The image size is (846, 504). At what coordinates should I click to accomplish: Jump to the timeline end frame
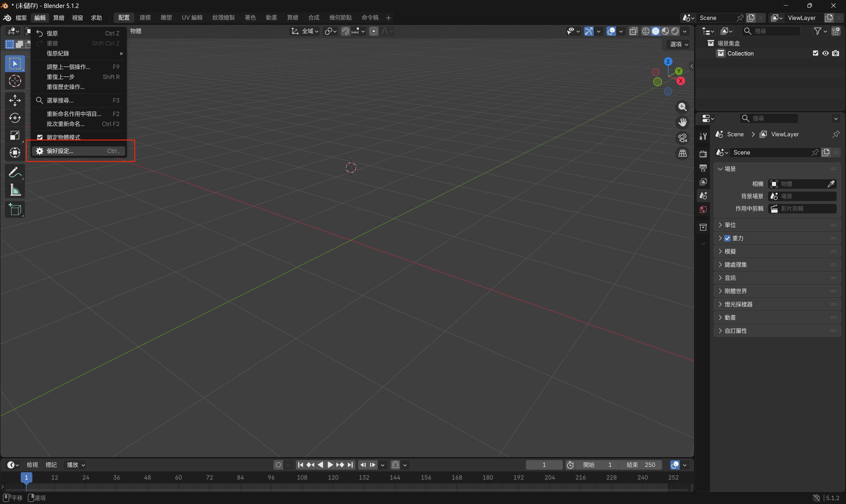pyautogui.click(x=350, y=465)
